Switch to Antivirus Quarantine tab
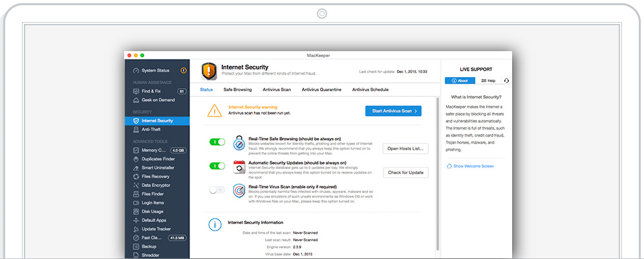Viewport: 644px width, 259px height. point(321,89)
